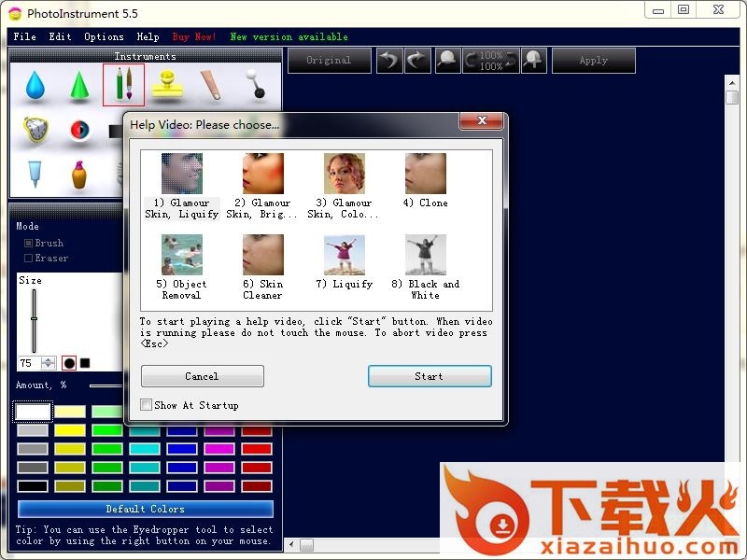Reset zoom with the 100% button
Image resolution: width=747 pixels, height=560 pixels.
pos(491,61)
